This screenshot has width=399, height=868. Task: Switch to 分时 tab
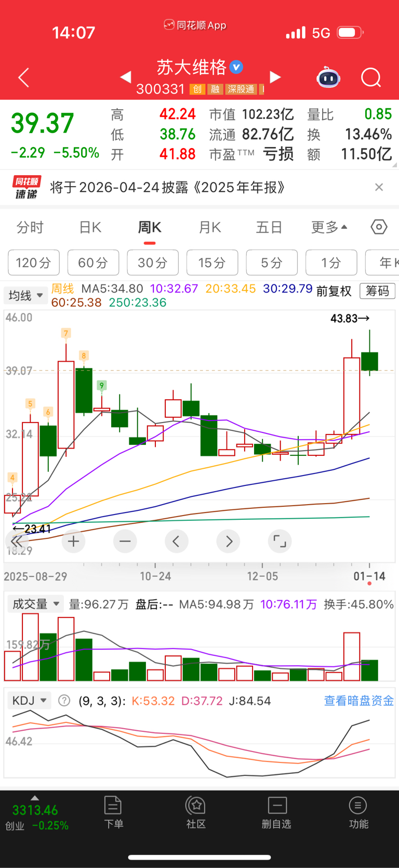click(x=30, y=228)
